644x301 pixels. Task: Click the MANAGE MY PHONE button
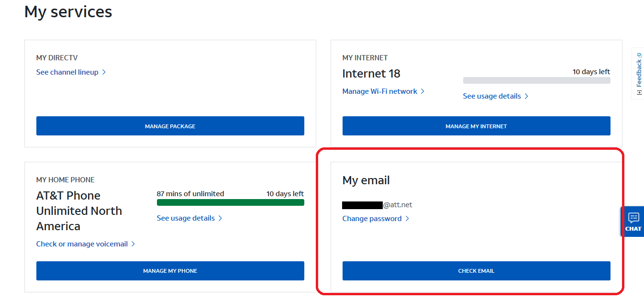click(170, 271)
